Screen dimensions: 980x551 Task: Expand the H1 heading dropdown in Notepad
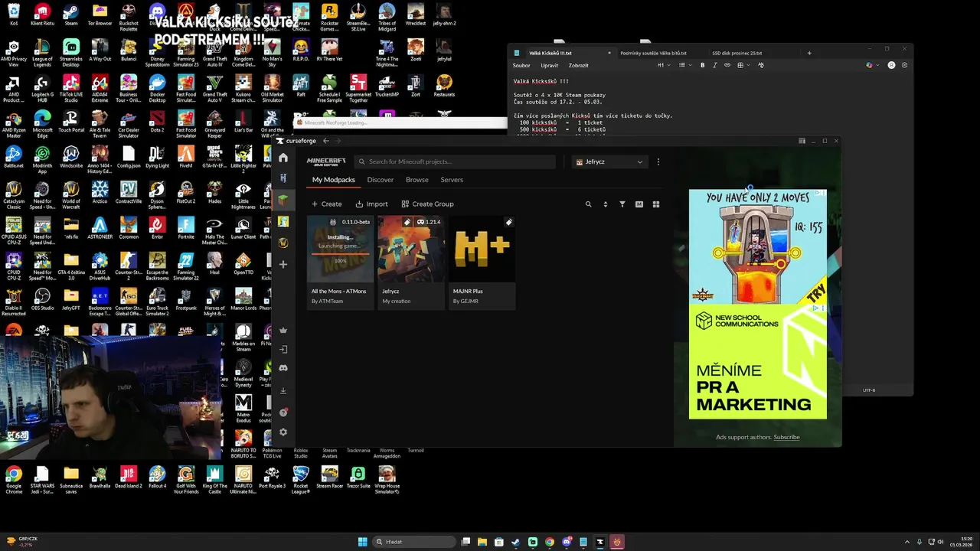pyautogui.click(x=663, y=66)
